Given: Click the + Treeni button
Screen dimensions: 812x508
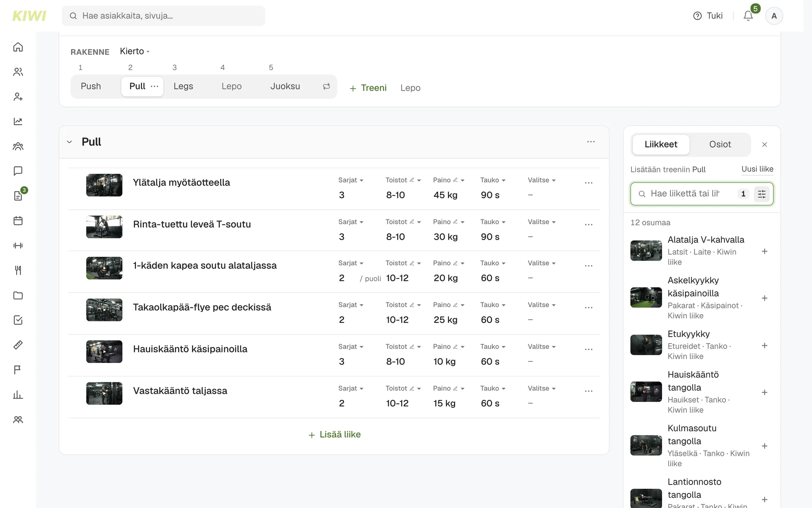Looking at the screenshot, I should [368, 88].
